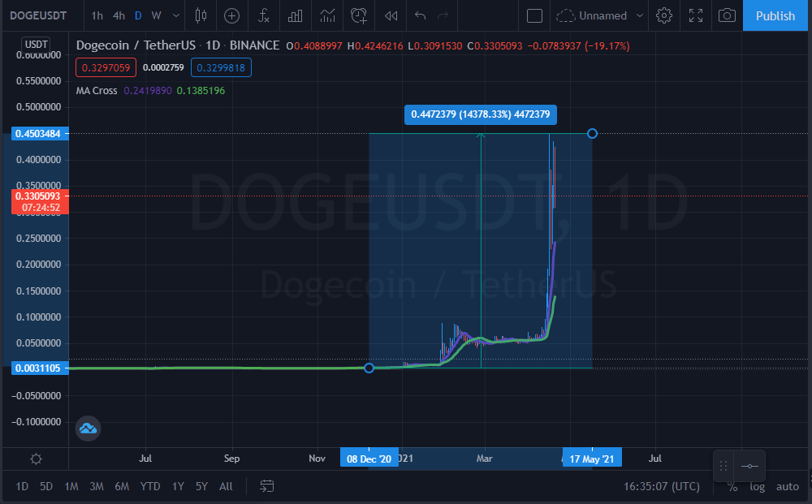This screenshot has height=504, width=812.
Task: Start bar replay with the rewind icon
Action: [x=391, y=15]
